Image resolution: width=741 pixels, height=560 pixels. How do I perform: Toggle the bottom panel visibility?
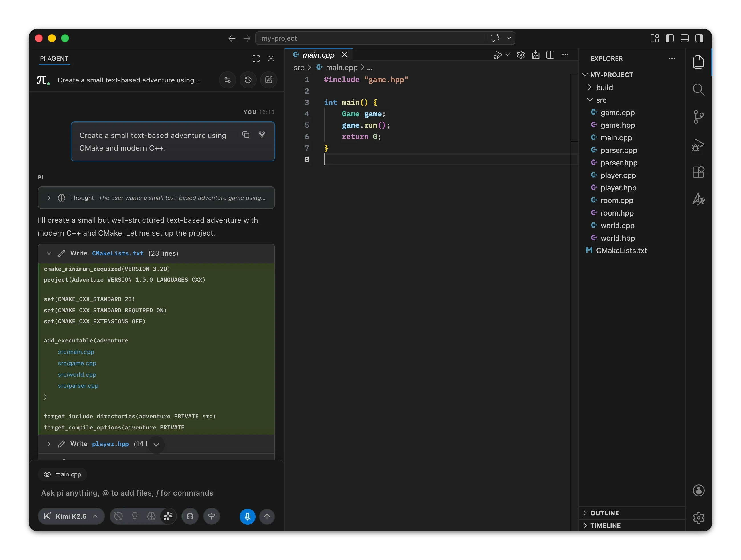(x=685, y=38)
